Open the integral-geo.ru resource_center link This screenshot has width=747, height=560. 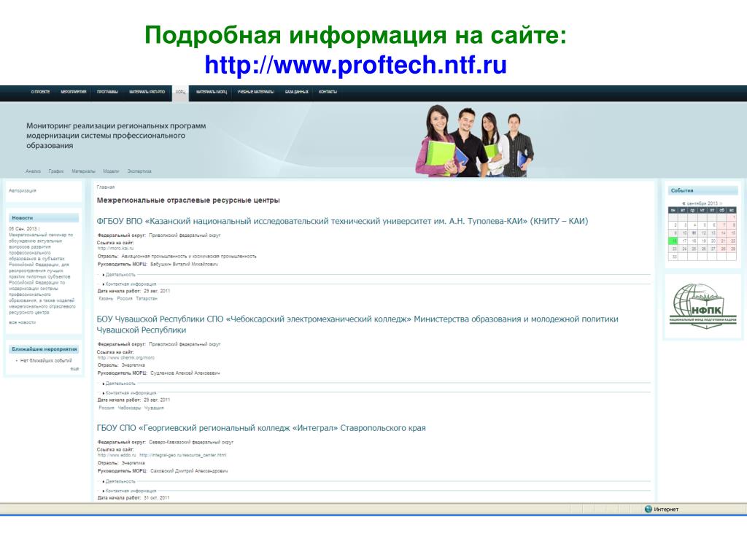click(x=183, y=455)
